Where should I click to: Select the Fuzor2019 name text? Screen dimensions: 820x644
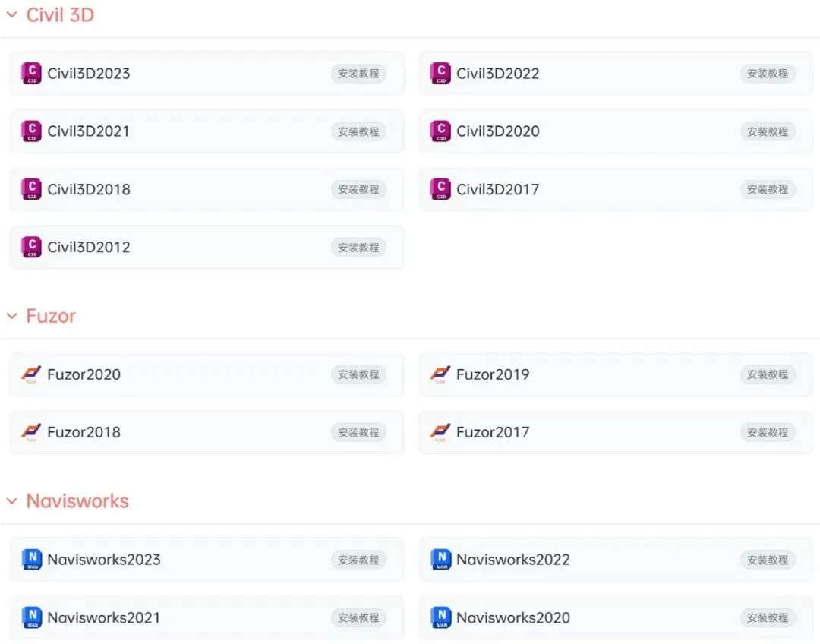coord(493,374)
